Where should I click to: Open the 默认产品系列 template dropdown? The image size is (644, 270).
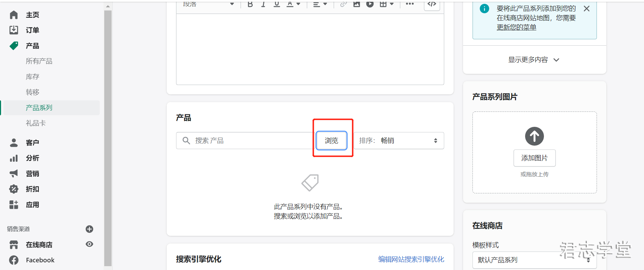(x=534, y=260)
